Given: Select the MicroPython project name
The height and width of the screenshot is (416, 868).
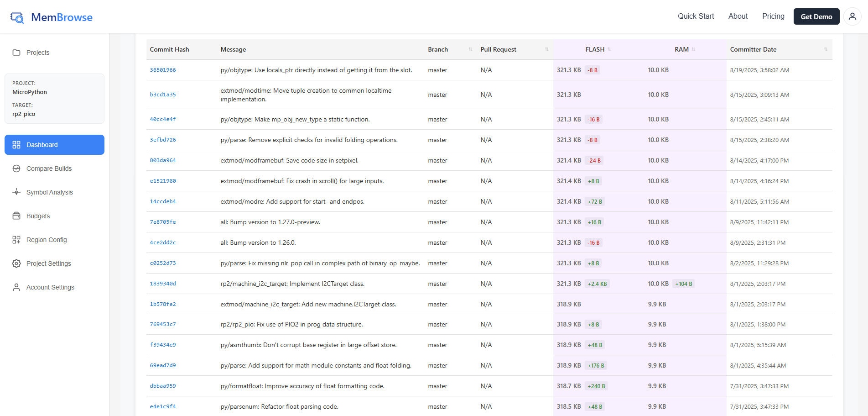Looking at the screenshot, I should tap(30, 92).
